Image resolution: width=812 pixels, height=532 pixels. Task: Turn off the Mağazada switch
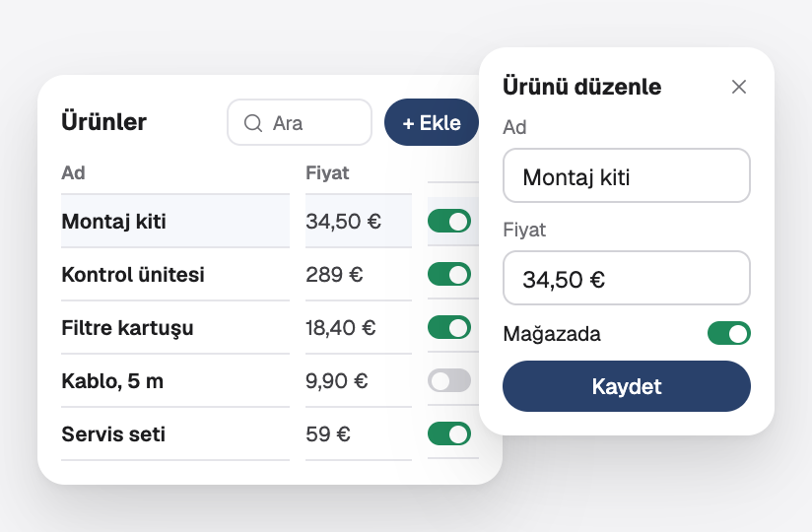728,333
